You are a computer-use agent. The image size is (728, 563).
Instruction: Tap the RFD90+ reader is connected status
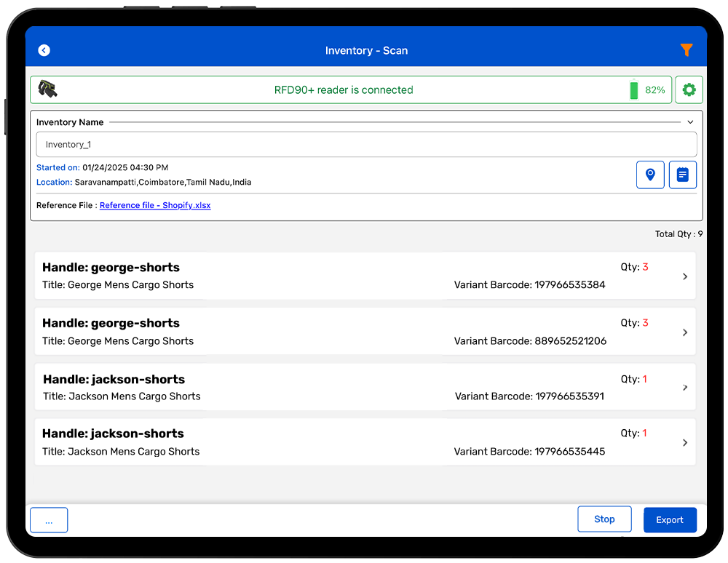pos(344,90)
